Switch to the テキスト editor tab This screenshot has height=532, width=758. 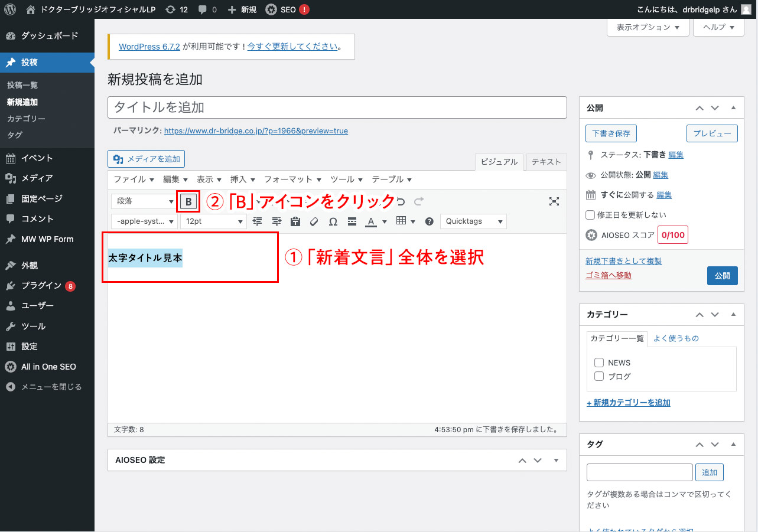546,162
